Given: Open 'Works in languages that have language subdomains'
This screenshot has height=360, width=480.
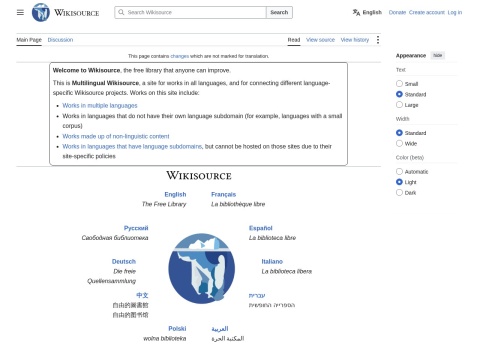Looking at the screenshot, I should [x=132, y=146].
